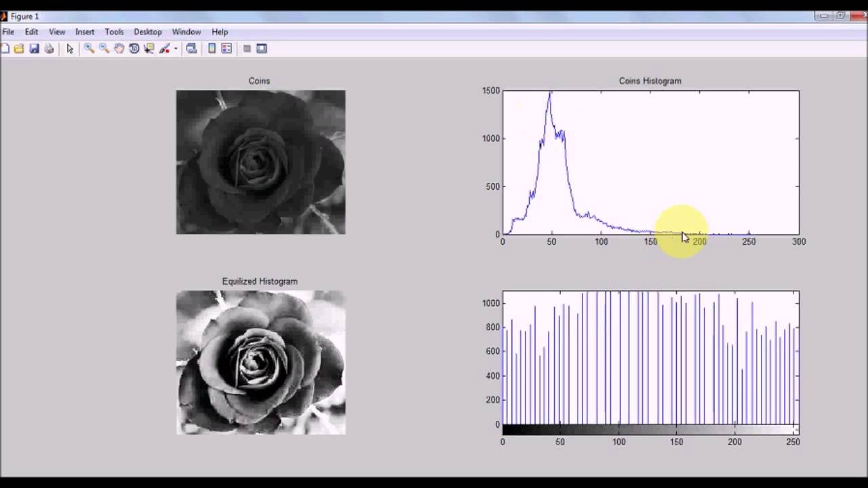Open the View menu

point(57,32)
